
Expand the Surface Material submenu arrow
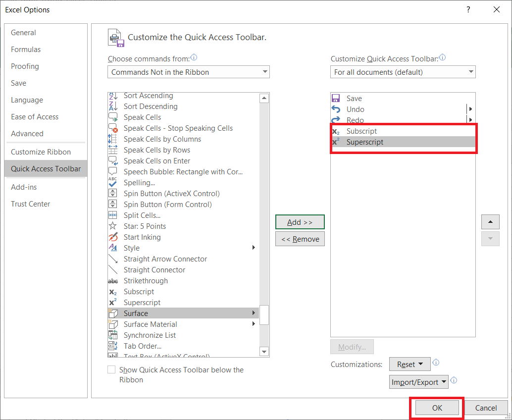point(254,323)
